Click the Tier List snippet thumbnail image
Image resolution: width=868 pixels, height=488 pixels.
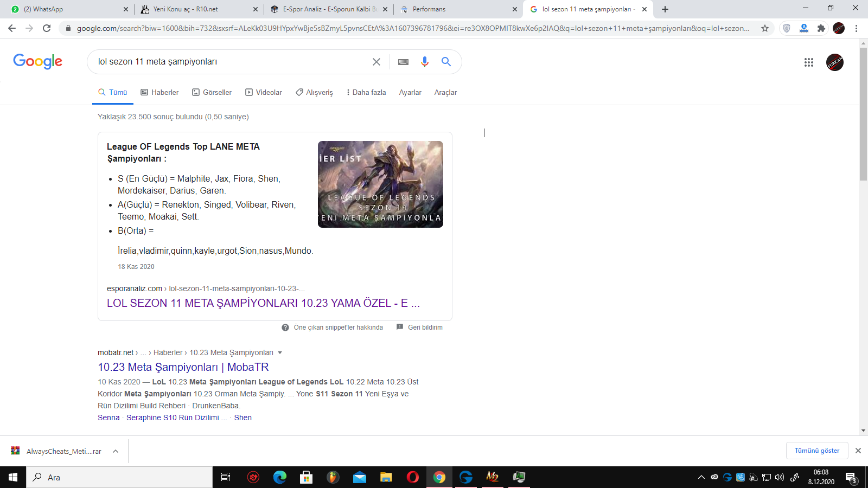click(380, 184)
